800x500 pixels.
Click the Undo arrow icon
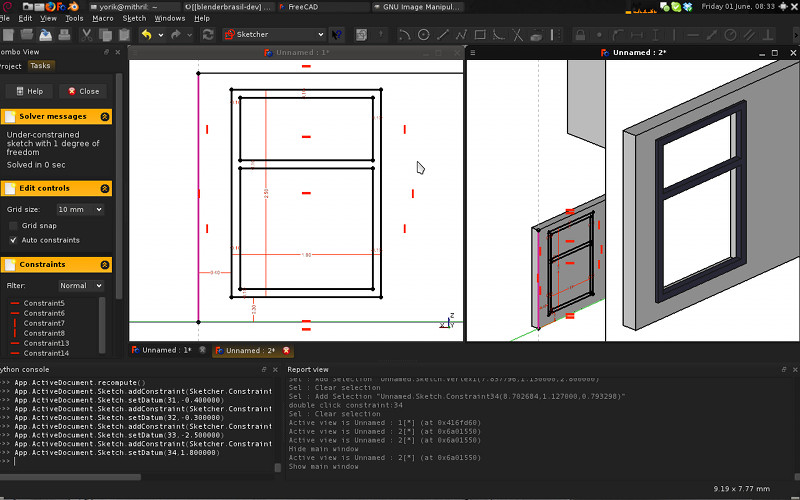tap(146, 34)
